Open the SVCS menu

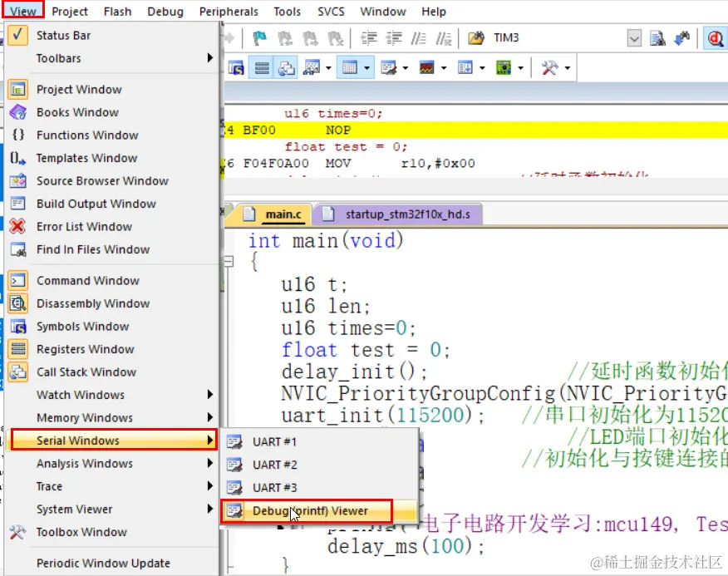click(331, 11)
